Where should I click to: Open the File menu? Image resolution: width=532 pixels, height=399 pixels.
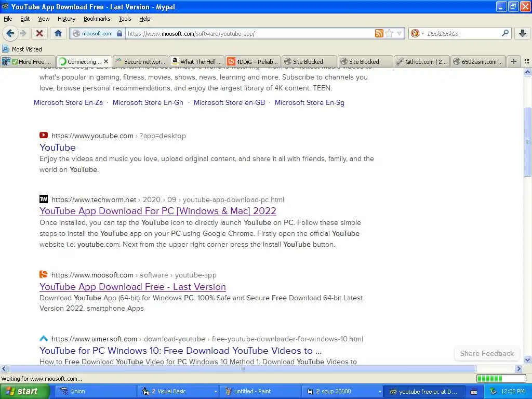tap(8, 19)
